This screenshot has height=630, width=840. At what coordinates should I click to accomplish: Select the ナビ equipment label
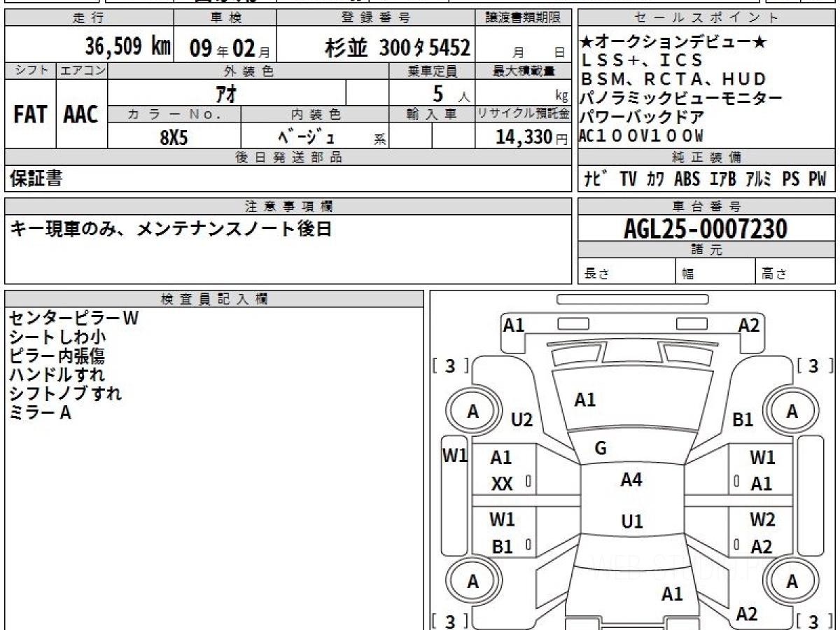coord(595,179)
